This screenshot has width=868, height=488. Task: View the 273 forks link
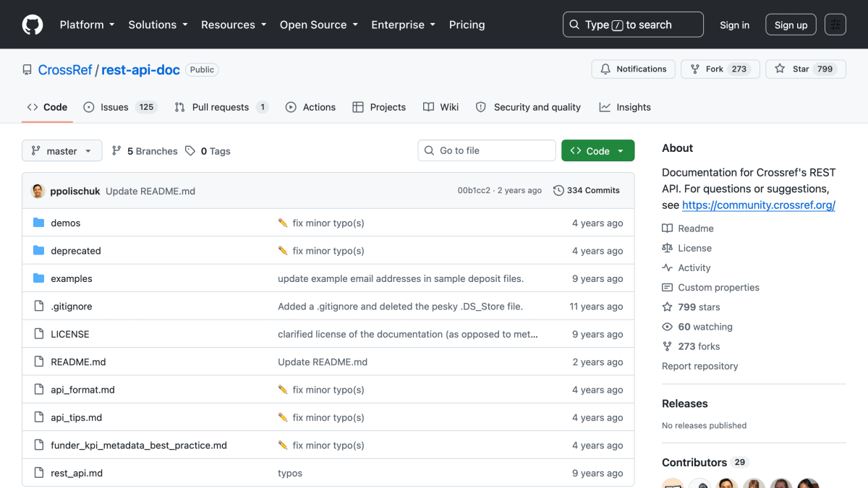[x=692, y=346]
